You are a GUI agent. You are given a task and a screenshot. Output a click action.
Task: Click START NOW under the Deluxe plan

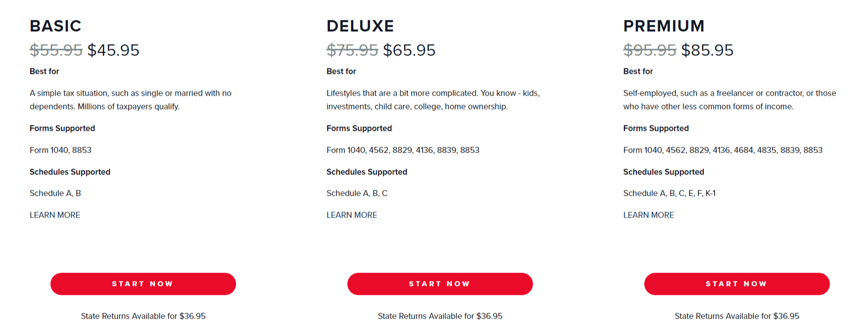point(440,283)
